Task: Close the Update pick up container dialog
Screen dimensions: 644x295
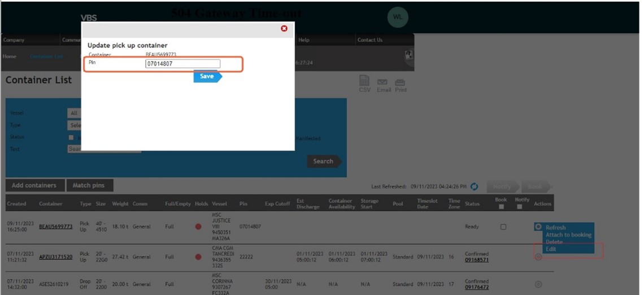Action: pos(284,28)
